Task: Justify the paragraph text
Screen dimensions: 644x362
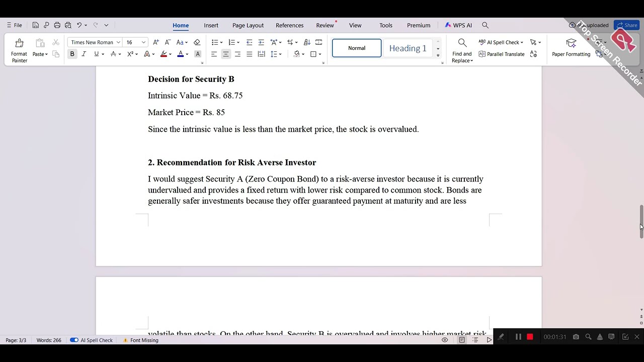Action: click(x=249, y=54)
